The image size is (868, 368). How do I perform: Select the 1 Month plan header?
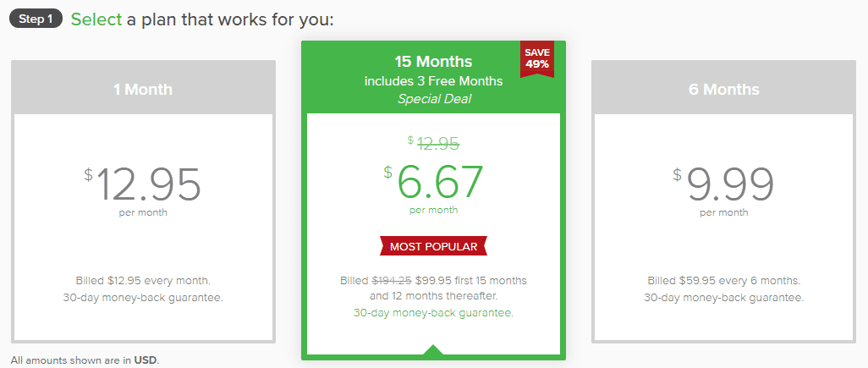pos(143,89)
